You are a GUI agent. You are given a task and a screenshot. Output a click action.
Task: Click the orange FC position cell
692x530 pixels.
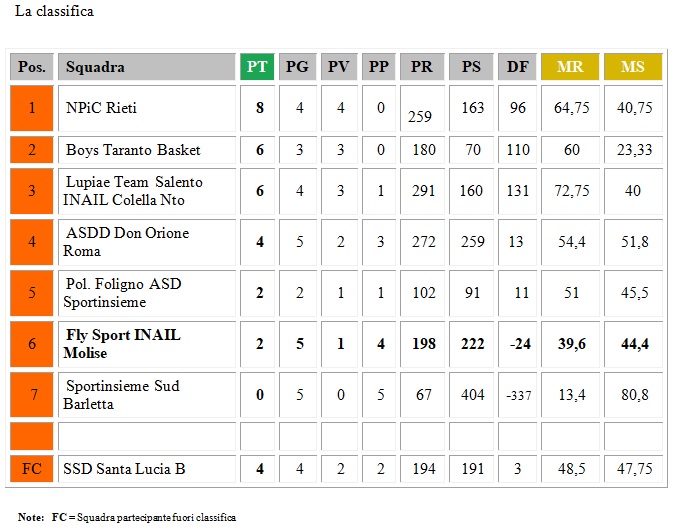32,469
